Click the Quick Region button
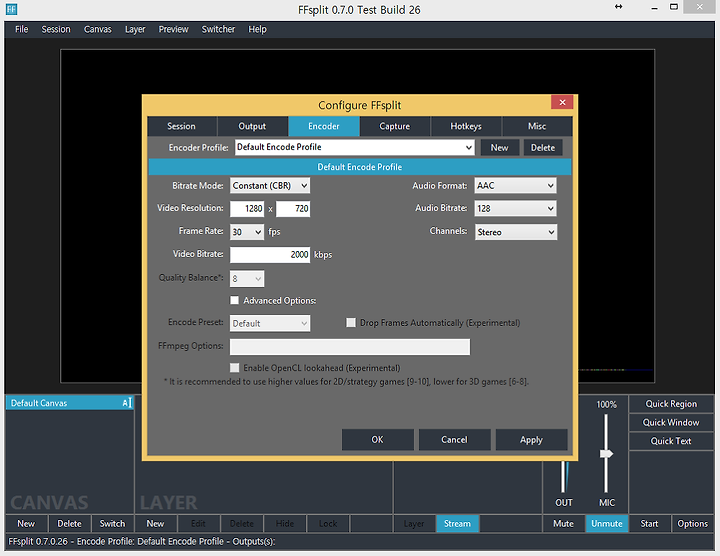 [x=671, y=404]
